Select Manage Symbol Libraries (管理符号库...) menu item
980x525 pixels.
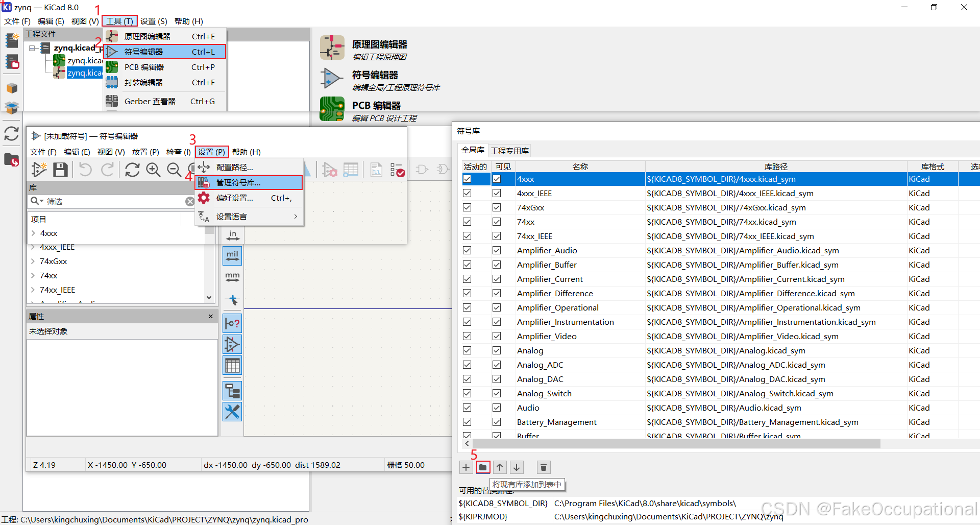(x=249, y=182)
